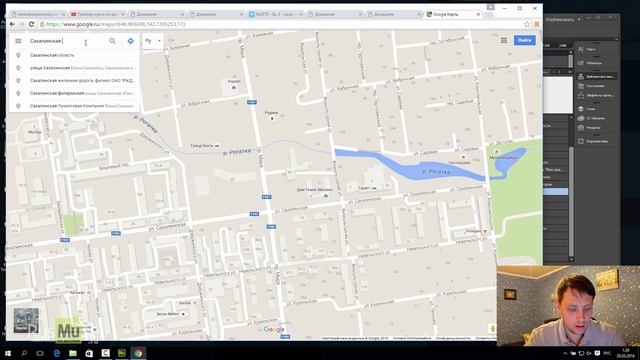Open Task View on taskbar
This screenshot has width=640, height=360.
pyautogui.click(x=40, y=353)
